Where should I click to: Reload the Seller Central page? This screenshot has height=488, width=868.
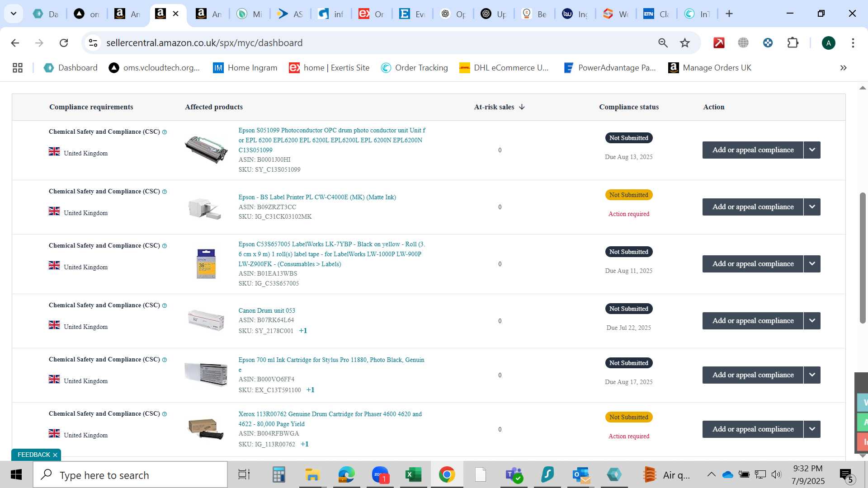click(64, 43)
